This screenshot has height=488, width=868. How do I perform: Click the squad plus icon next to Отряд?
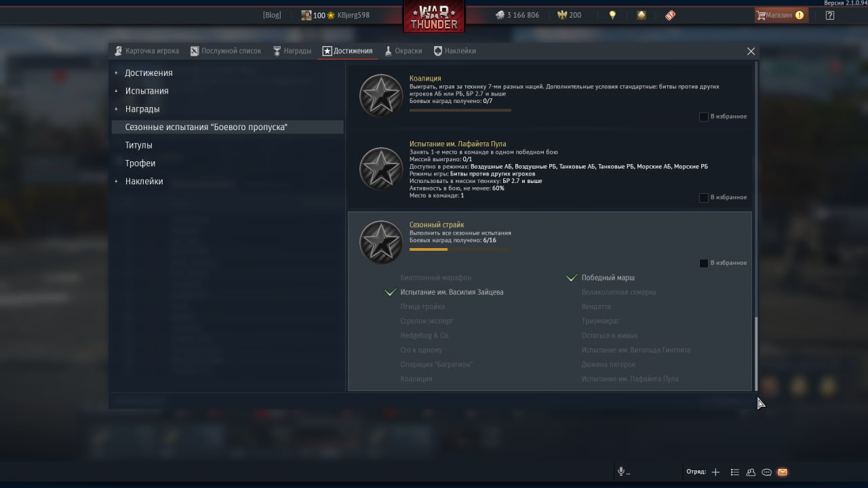[x=715, y=472]
